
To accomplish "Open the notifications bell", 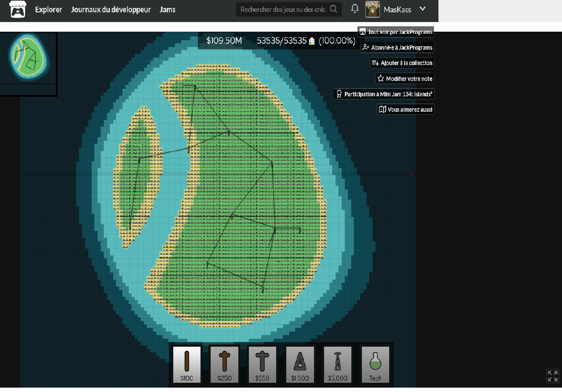I will click(x=355, y=9).
